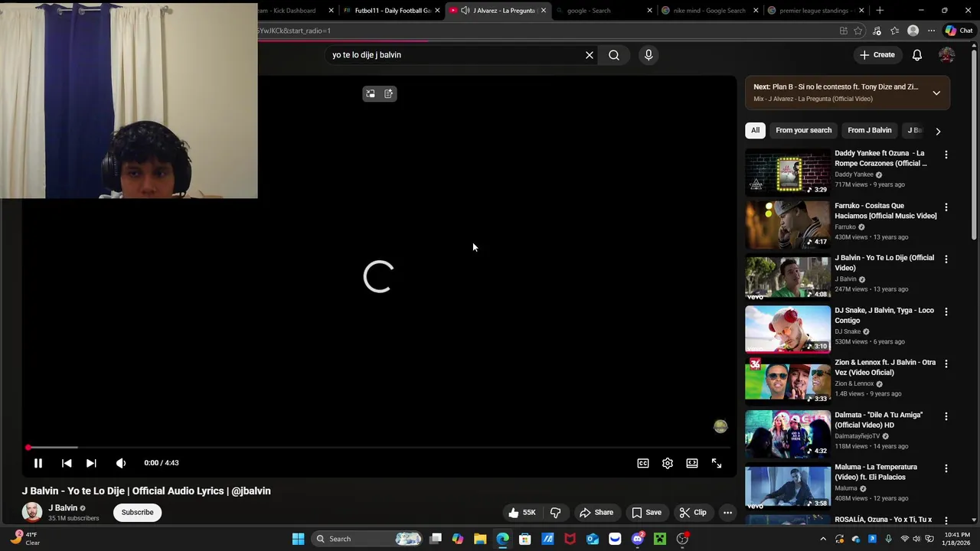Screen dimensions: 980x551
Task: Open Microsoft Store from the taskbar
Action: (x=525, y=539)
